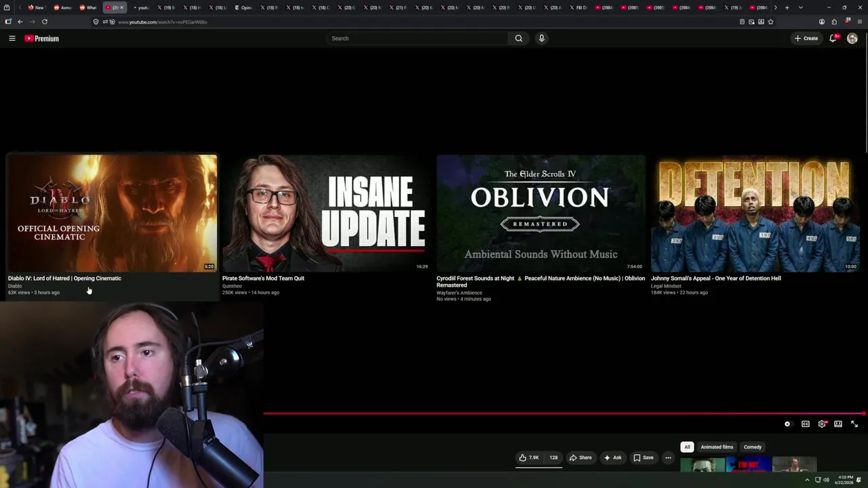Close the active YouTube tab
The image size is (868, 488).
121,7
